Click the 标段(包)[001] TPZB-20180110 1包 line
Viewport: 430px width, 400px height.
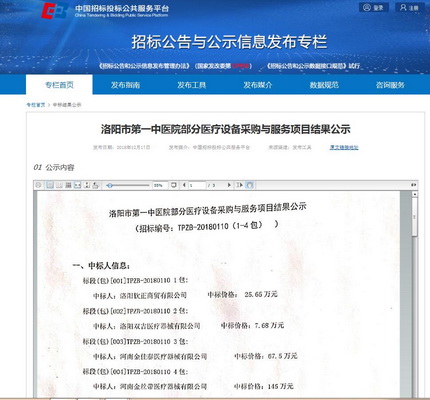(x=135, y=280)
